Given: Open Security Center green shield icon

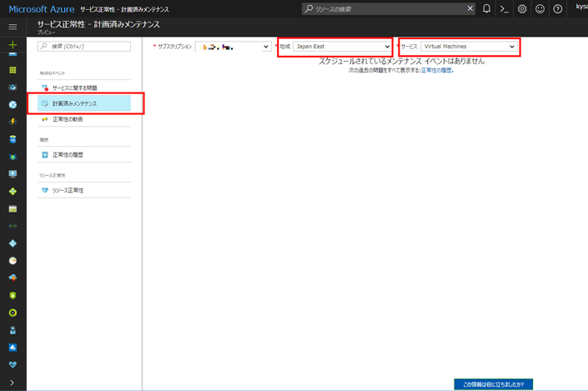Looking at the screenshot, I should pos(13,295).
